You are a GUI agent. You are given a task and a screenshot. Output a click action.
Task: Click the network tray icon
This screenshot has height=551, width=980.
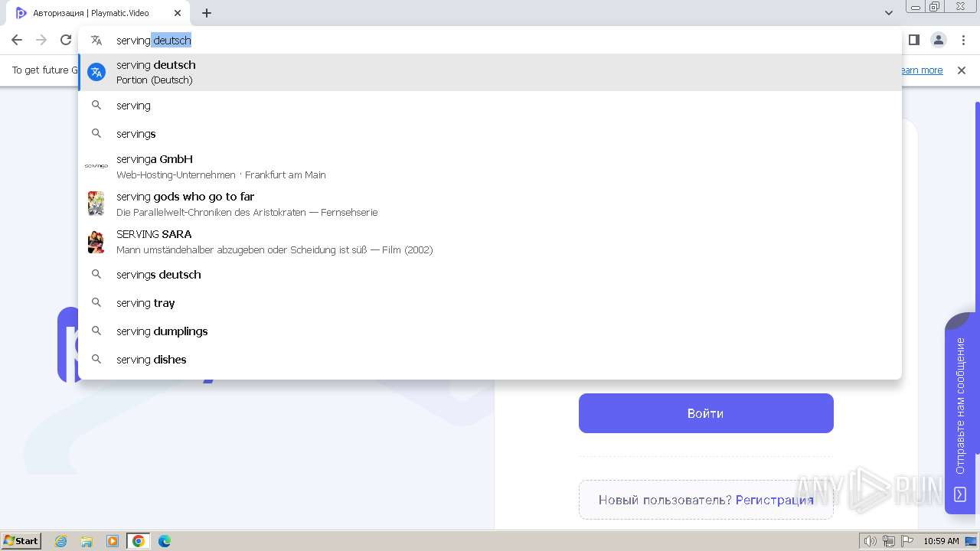click(889, 541)
